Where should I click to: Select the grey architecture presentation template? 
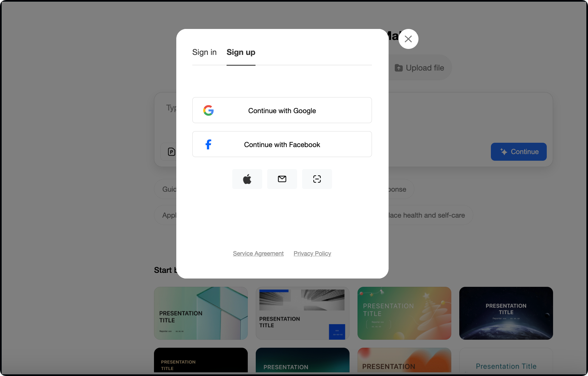303,313
